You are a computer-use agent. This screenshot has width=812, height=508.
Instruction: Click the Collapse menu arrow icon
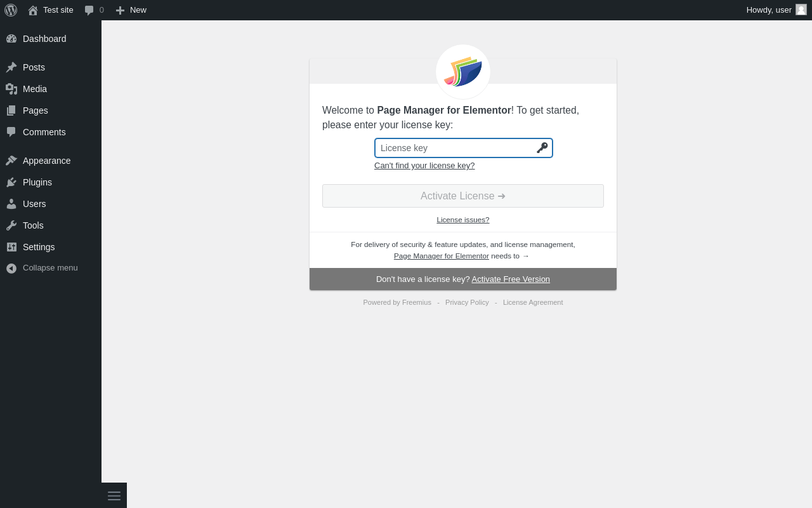[11, 268]
